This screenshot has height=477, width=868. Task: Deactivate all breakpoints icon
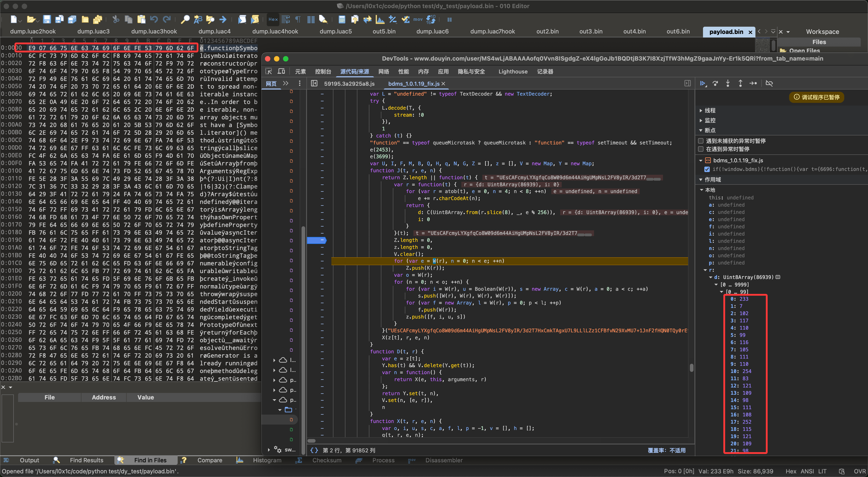point(769,83)
